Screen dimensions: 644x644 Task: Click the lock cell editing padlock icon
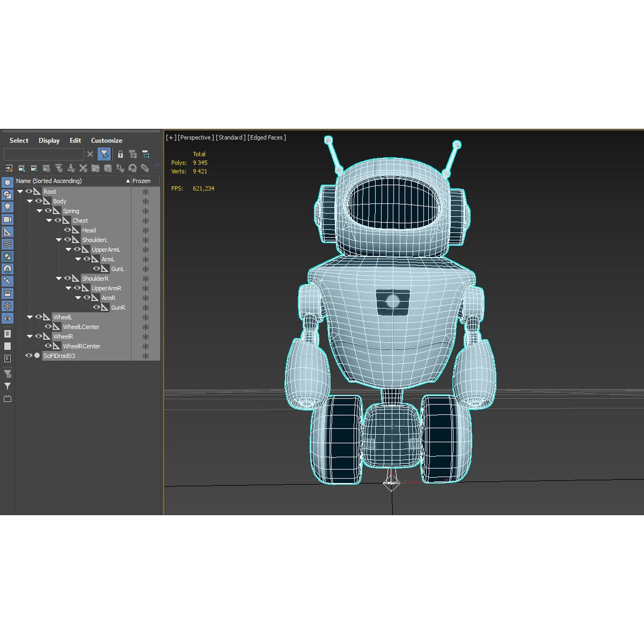(x=120, y=154)
